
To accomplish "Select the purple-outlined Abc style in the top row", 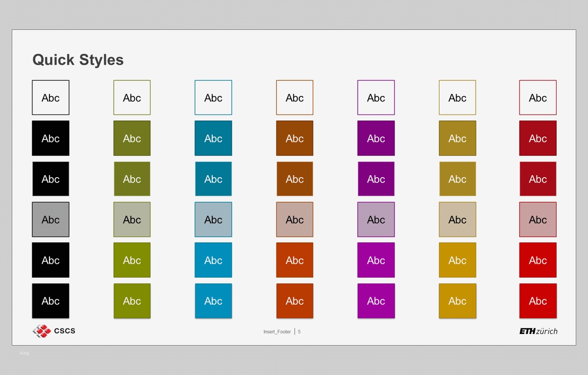I will pyautogui.click(x=376, y=97).
